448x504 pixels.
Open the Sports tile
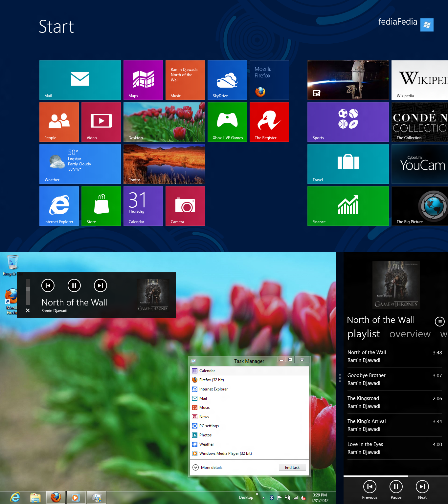348,122
